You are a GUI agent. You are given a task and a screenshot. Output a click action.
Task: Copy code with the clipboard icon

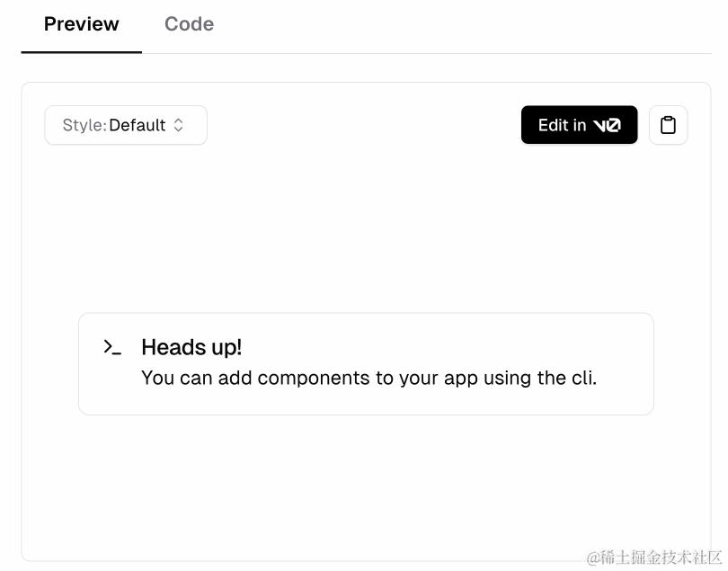coord(668,125)
